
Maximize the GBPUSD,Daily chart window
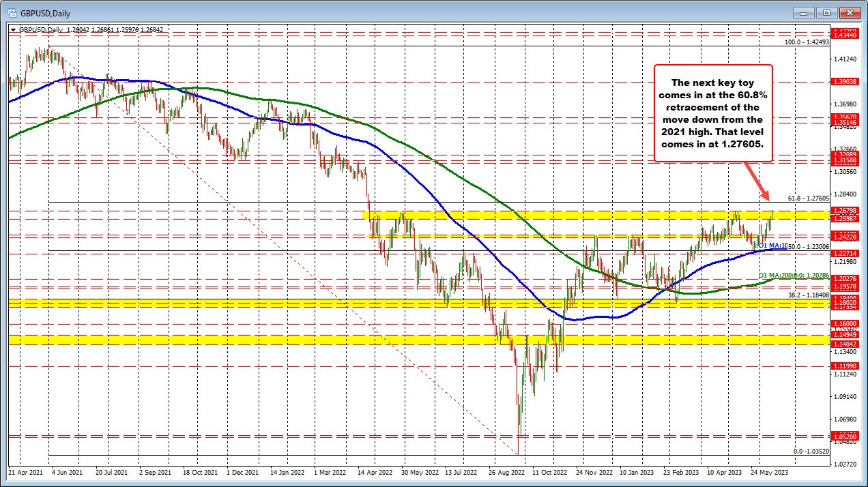tap(827, 12)
